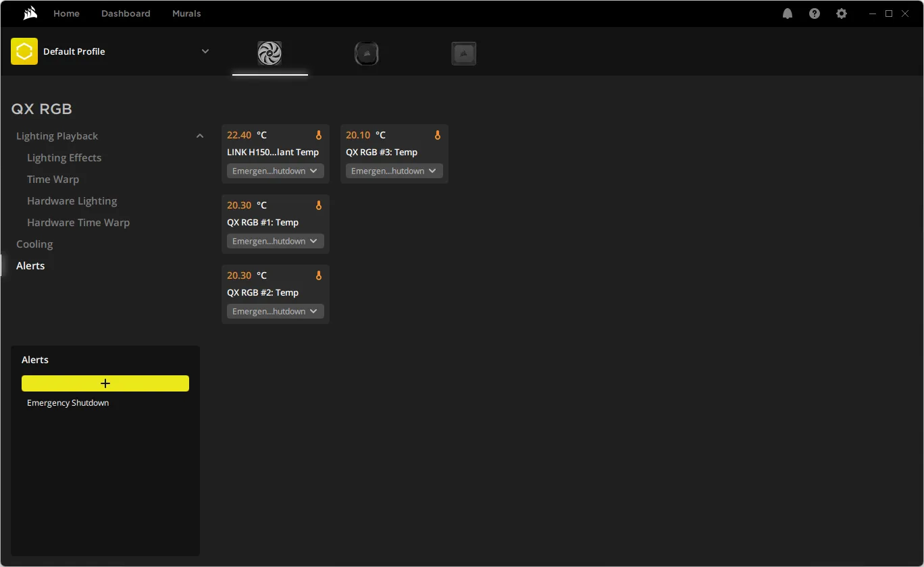Select the Emergency Shutdown alert entry

(x=68, y=403)
